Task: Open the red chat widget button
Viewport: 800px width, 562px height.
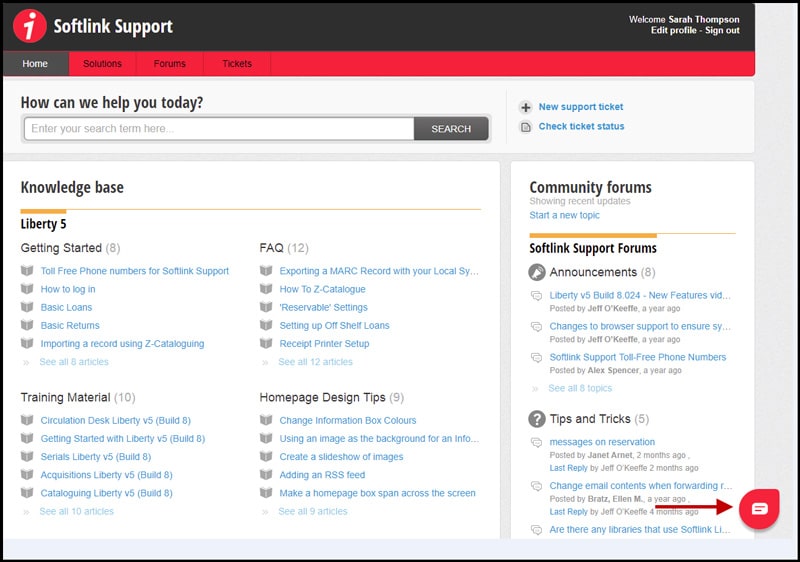Action: click(759, 508)
